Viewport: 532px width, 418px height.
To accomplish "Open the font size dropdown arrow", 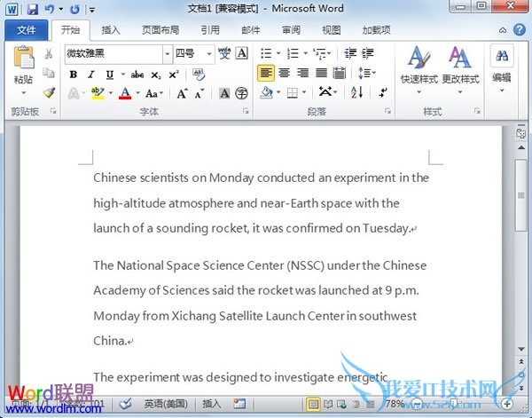I will (209, 53).
